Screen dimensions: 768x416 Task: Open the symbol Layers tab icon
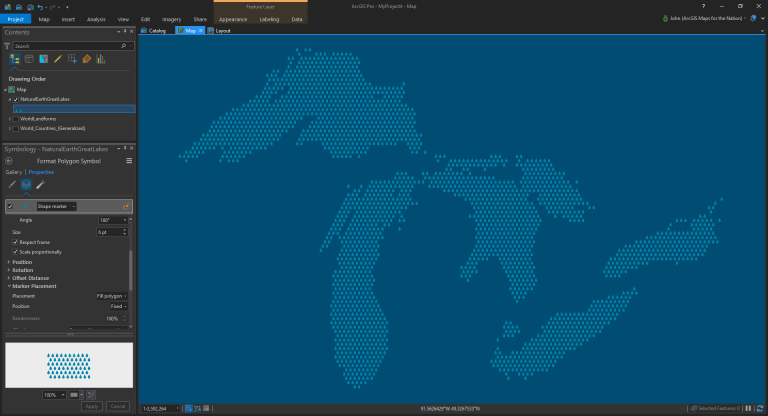pos(26,184)
